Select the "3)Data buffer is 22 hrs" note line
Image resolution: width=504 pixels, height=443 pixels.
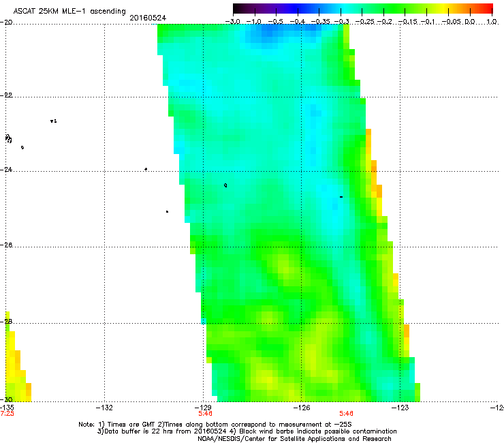[247, 431]
